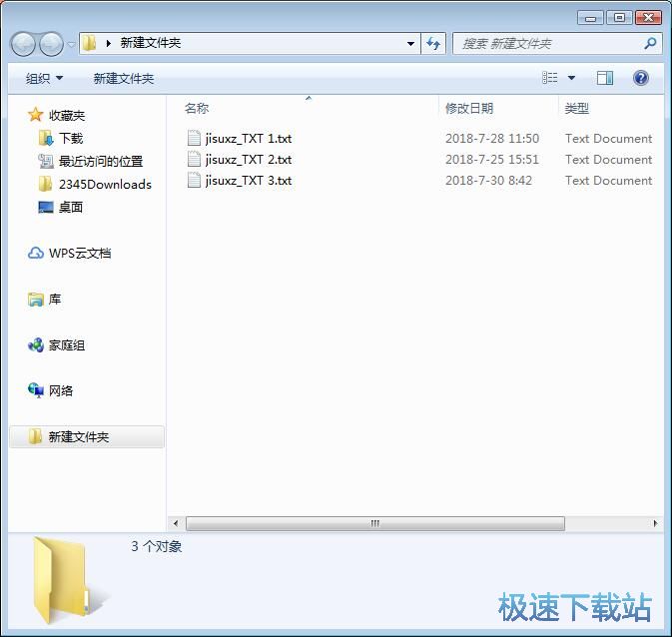Click the 库 libraries icon
672x637 pixels.
pos(36,300)
